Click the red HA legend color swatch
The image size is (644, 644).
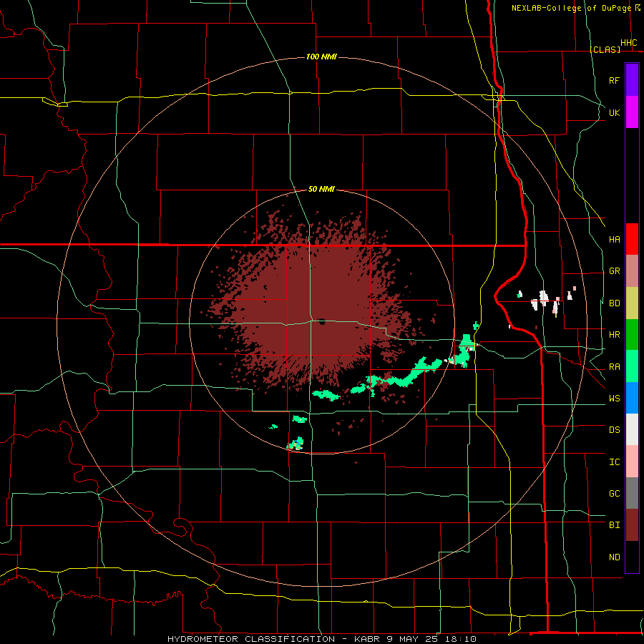point(632,239)
